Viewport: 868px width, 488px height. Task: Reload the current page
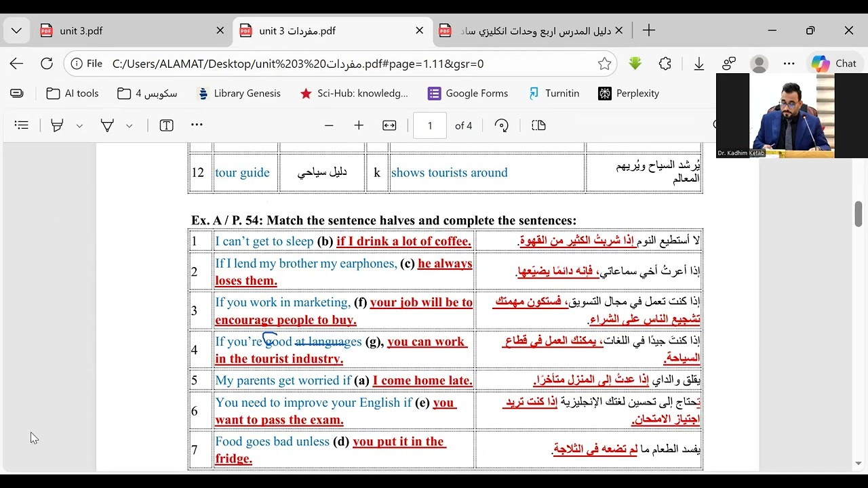click(x=46, y=64)
